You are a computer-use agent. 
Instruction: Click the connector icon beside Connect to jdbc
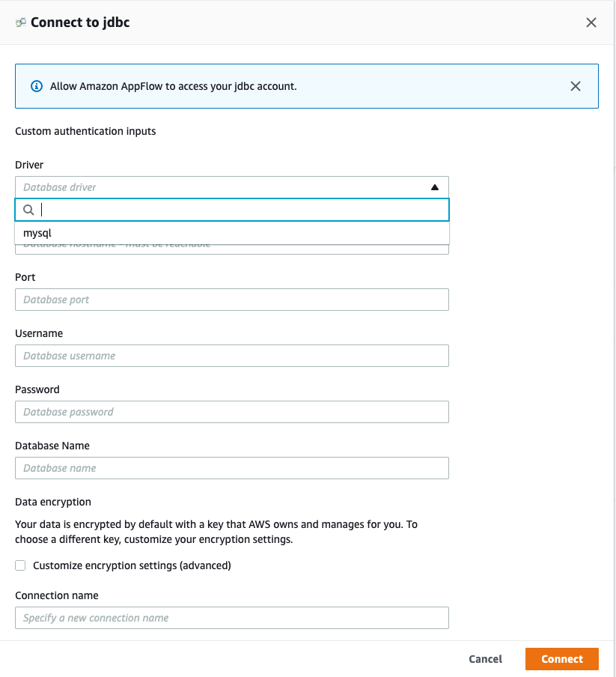tap(21, 22)
